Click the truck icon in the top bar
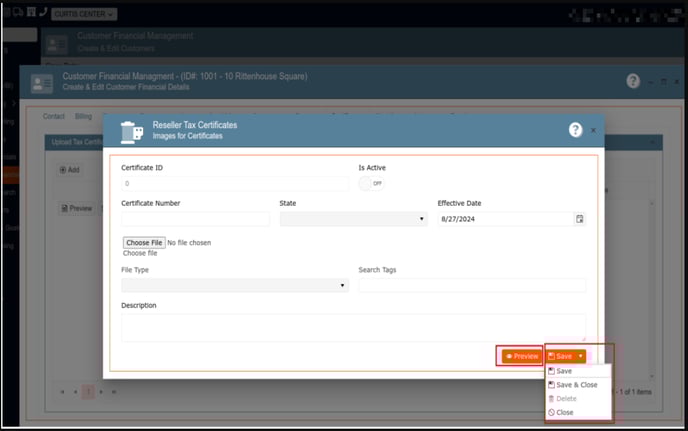 [x=17, y=13]
